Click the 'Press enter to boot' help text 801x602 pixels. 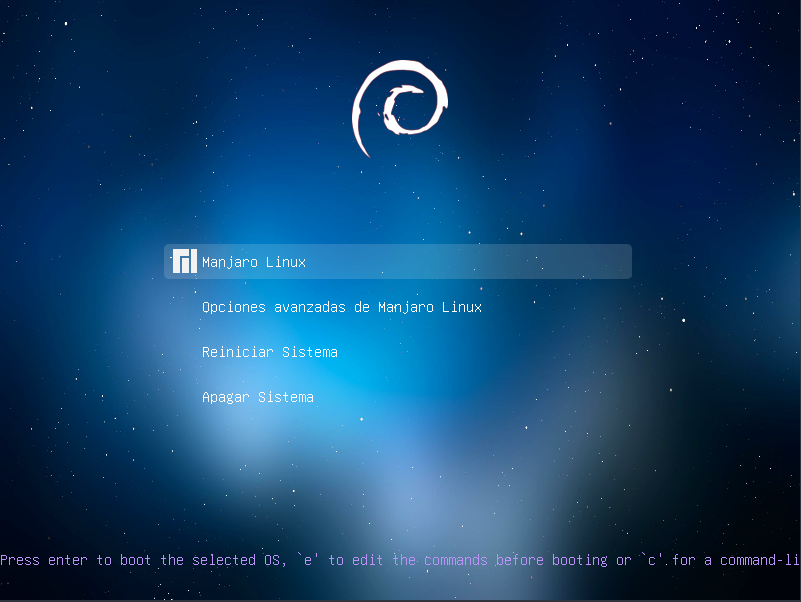[400, 560]
